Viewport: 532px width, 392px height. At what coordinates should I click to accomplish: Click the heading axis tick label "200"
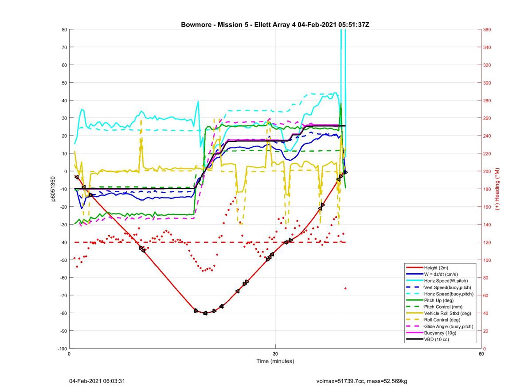pos(487,171)
